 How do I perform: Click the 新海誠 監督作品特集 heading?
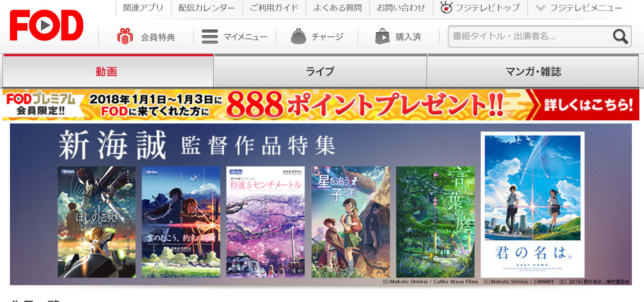(197, 145)
